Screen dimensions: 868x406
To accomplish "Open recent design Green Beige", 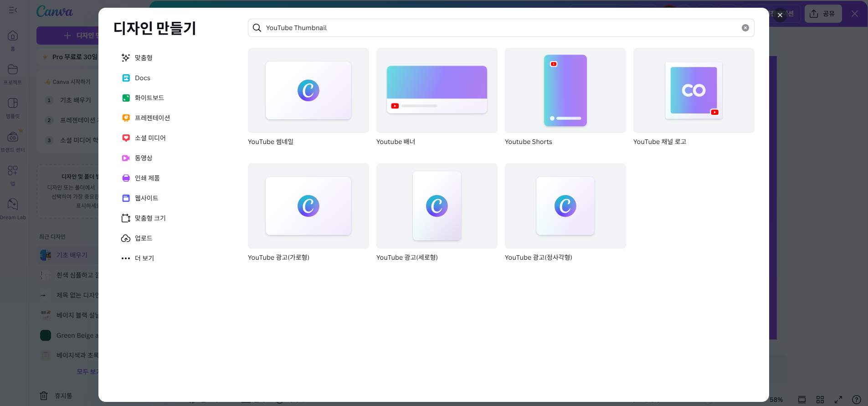I will tap(68, 335).
